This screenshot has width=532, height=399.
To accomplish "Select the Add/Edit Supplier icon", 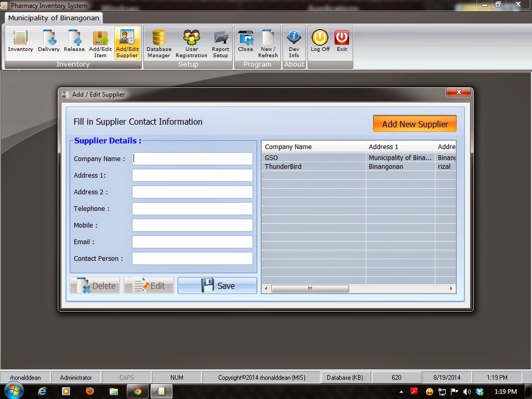I will 127,42.
